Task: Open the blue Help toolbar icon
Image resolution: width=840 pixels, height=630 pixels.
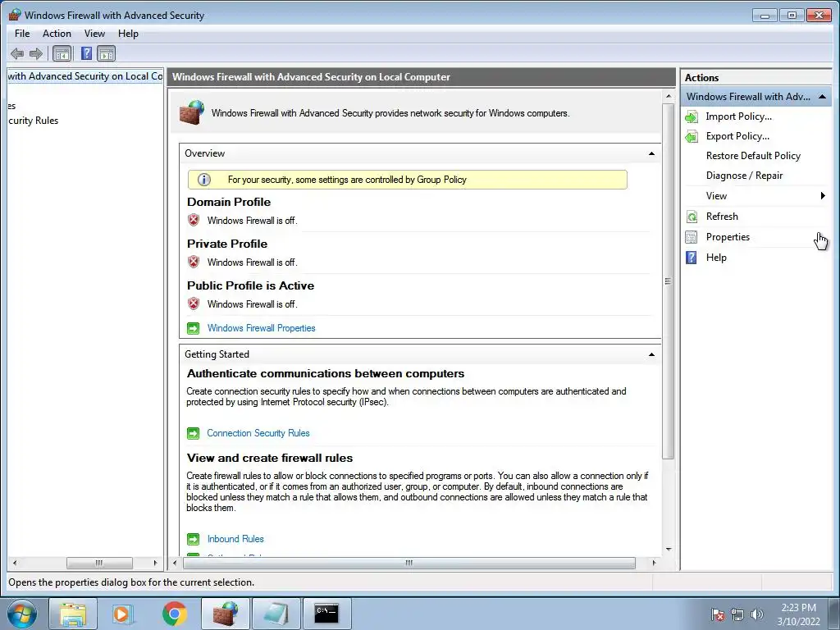Action: 86,53
